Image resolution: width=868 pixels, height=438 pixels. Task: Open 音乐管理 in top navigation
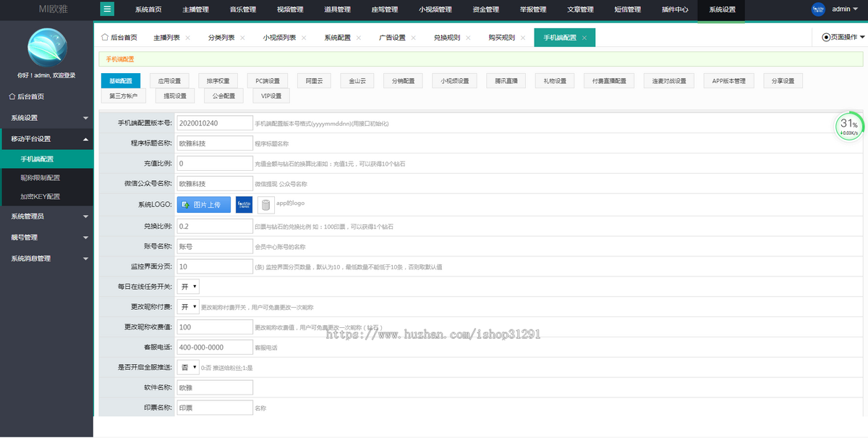pyautogui.click(x=242, y=9)
